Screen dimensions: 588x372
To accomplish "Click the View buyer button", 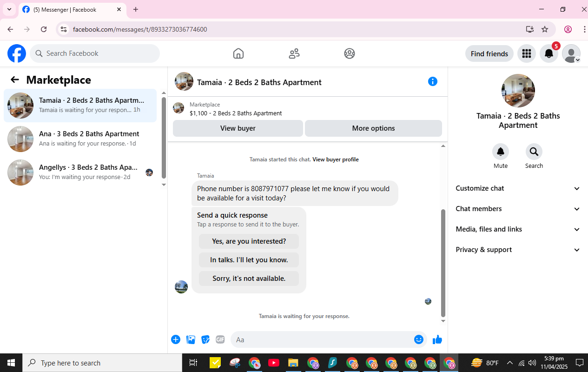I will pyautogui.click(x=238, y=128).
